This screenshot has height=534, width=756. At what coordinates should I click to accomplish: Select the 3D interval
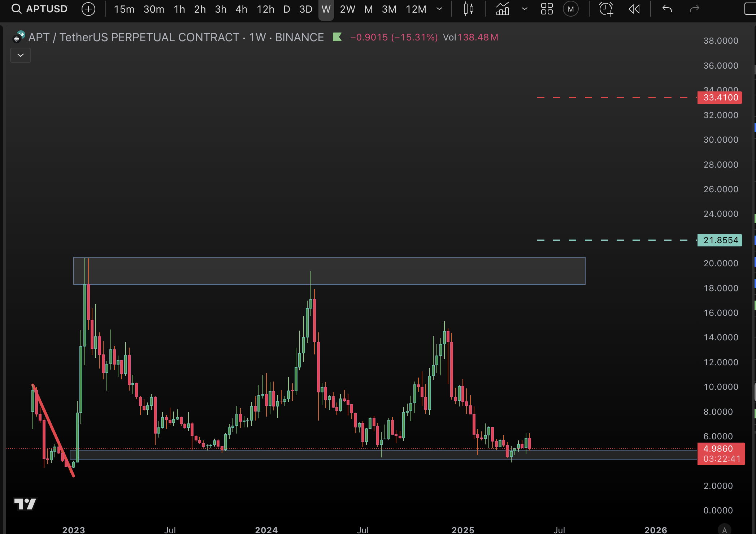(x=306, y=9)
